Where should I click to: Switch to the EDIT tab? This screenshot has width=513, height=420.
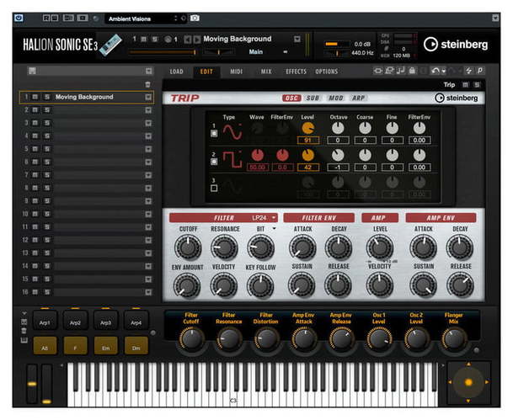pos(206,72)
